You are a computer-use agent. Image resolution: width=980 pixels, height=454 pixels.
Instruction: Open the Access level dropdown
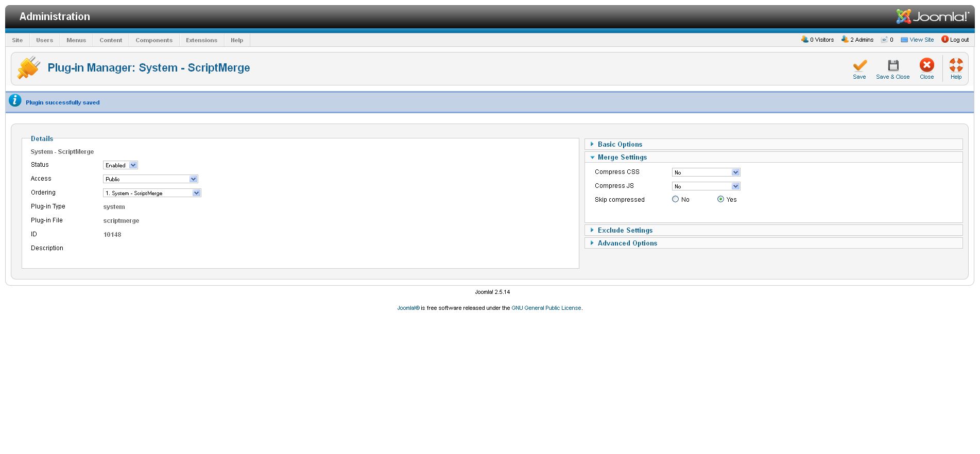click(150, 179)
